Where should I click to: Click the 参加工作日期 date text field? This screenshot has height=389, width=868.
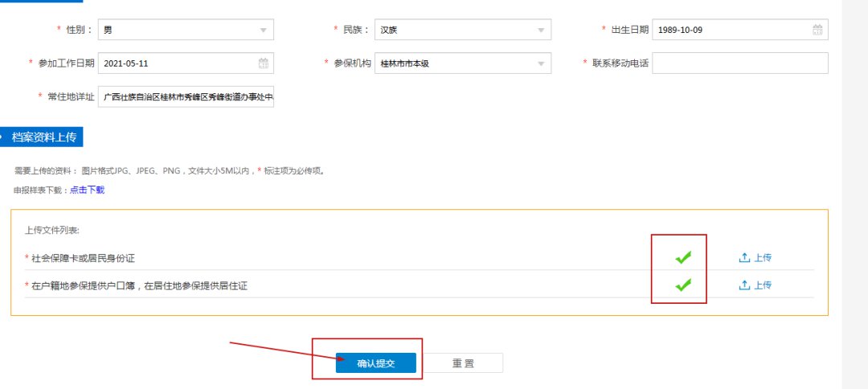click(x=177, y=63)
